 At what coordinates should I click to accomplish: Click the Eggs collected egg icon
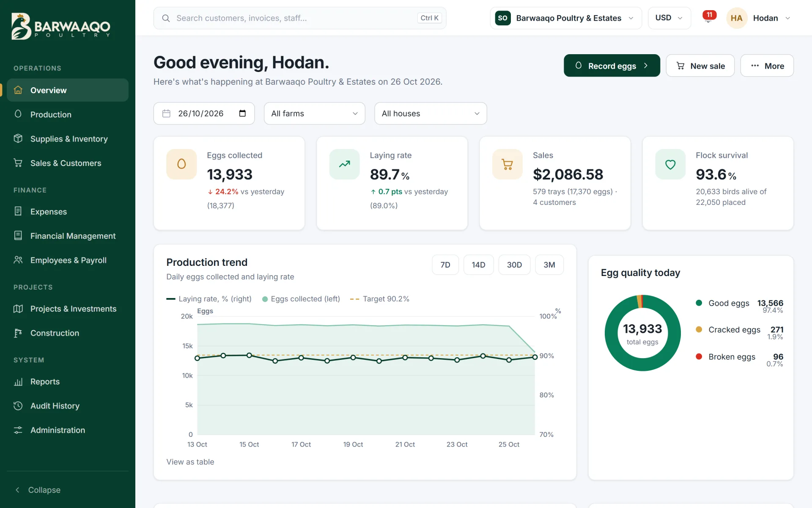[x=181, y=164]
